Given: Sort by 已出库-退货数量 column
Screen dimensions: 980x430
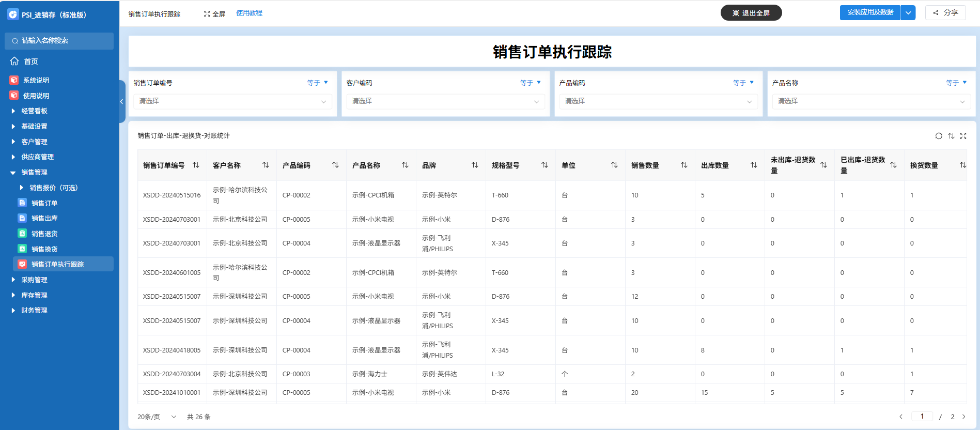Looking at the screenshot, I should coord(893,165).
